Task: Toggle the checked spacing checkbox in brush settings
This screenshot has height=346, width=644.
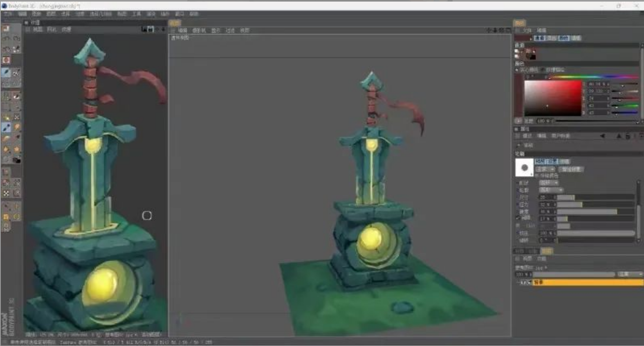Action: pyautogui.click(x=518, y=218)
